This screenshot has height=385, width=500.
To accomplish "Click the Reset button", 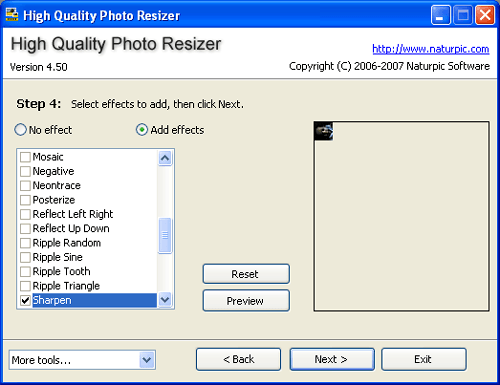I will tap(246, 274).
